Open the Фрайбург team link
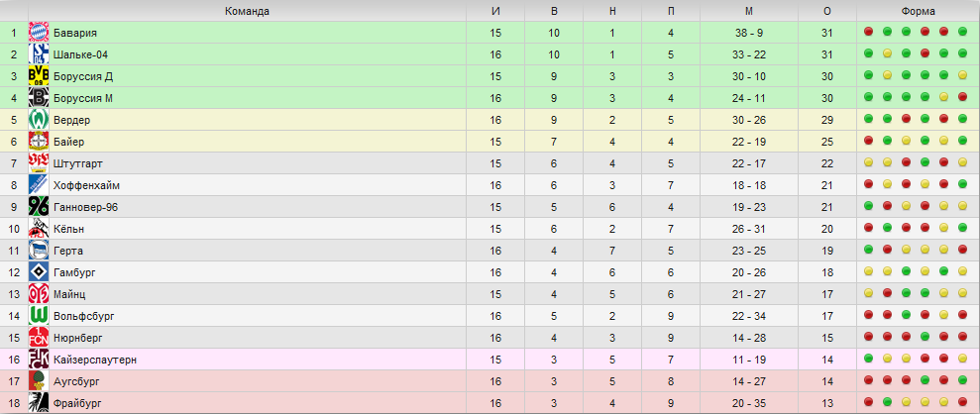The image size is (980, 414). (x=77, y=403)
